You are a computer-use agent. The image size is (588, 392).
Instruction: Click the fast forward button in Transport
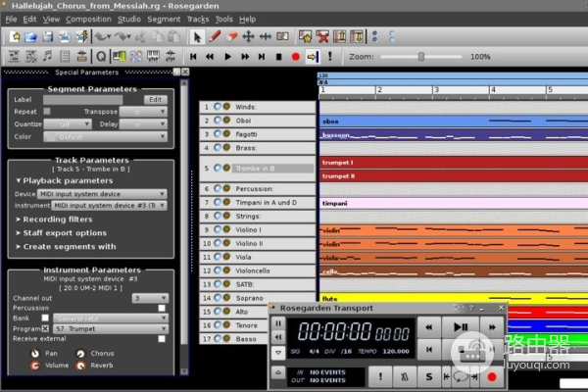click(x=492, y=326)
